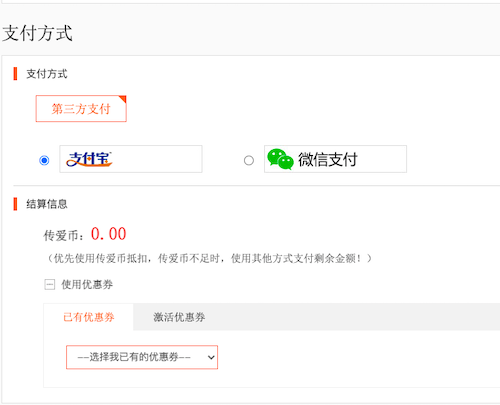Click the Alipay logo icon
This screenshot has height=405, width=500.
pos(89,159)
